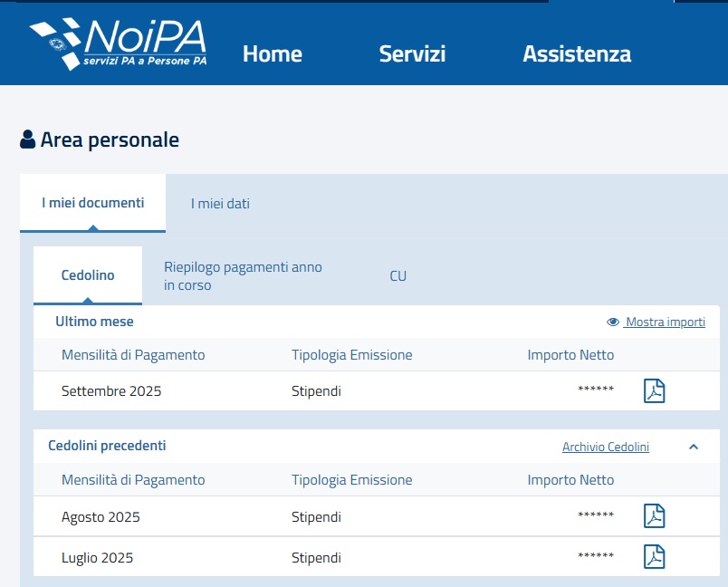This screenshot has height=587, width=728.
Task: Open the Luglio 2025 PDF document icon
Action: click(654, 556)
